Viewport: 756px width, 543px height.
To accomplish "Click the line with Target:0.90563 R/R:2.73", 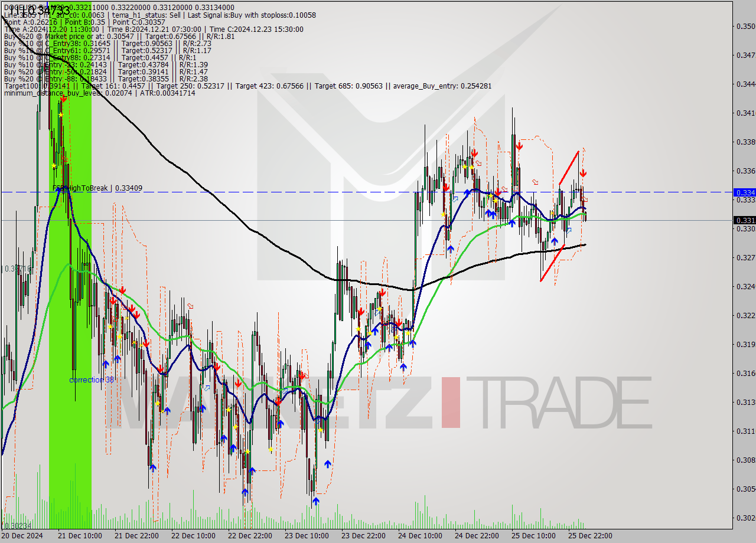I will pyautogui.click(x=107, y=43).
